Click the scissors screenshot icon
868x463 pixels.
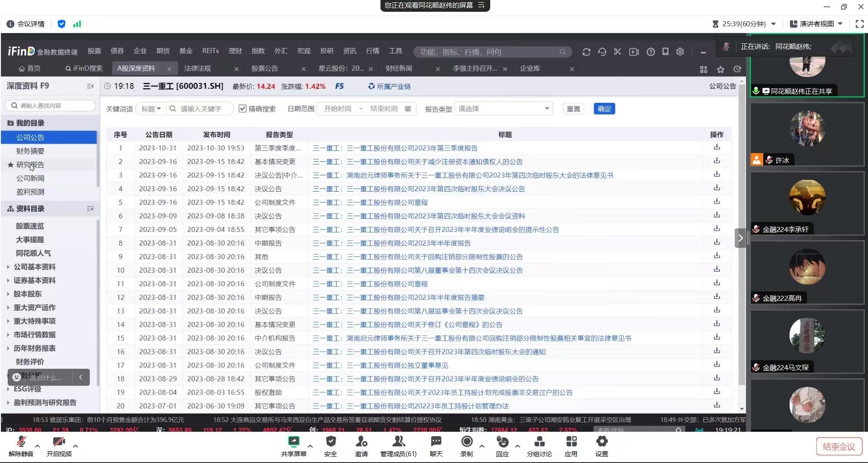617,52
